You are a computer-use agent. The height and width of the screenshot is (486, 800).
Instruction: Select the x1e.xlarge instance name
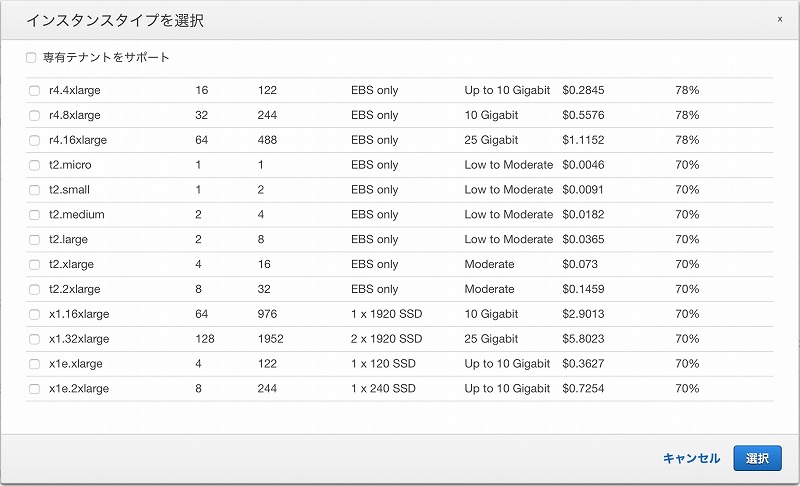tap(76, 364)
